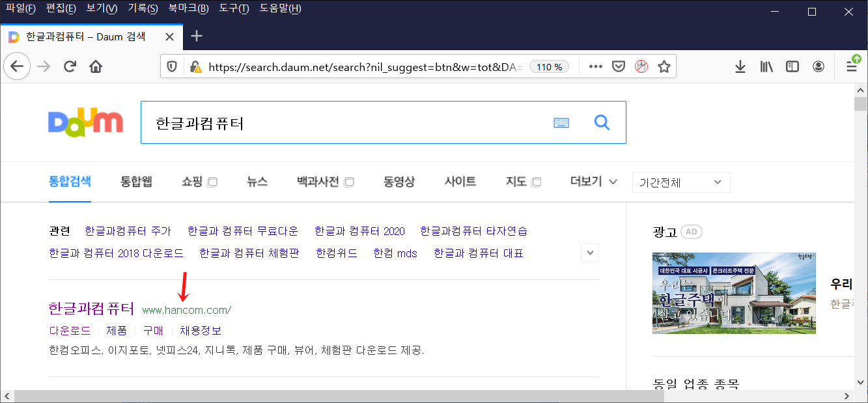The image size is (868, 403).
Task: Open the 기록(S) menu
Action: tap(143, 8)
